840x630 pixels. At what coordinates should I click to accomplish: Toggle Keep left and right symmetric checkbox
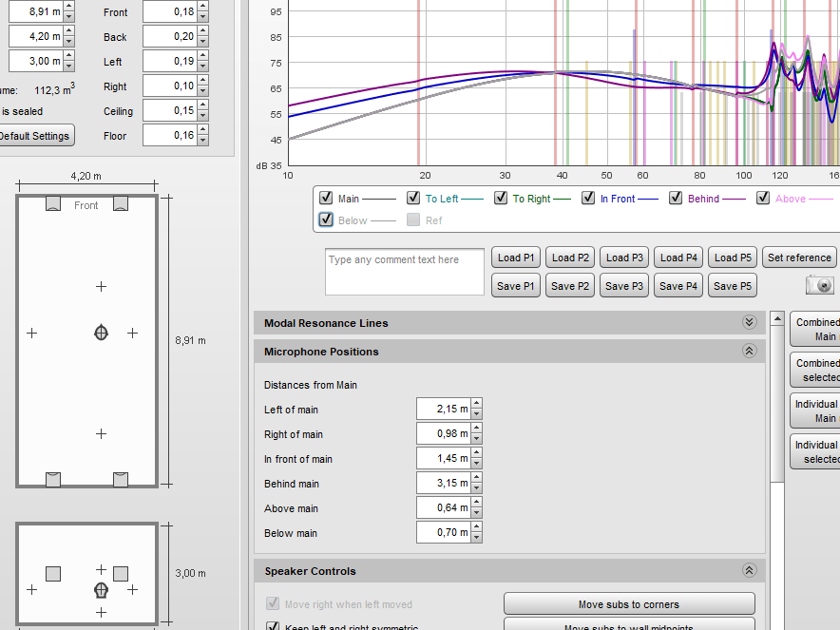(x=273, y=625)
